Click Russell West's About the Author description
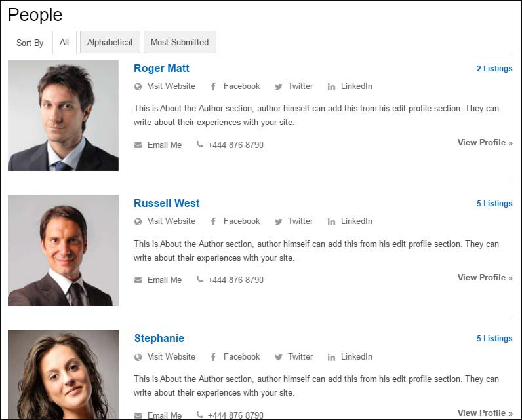 point(316,251)
